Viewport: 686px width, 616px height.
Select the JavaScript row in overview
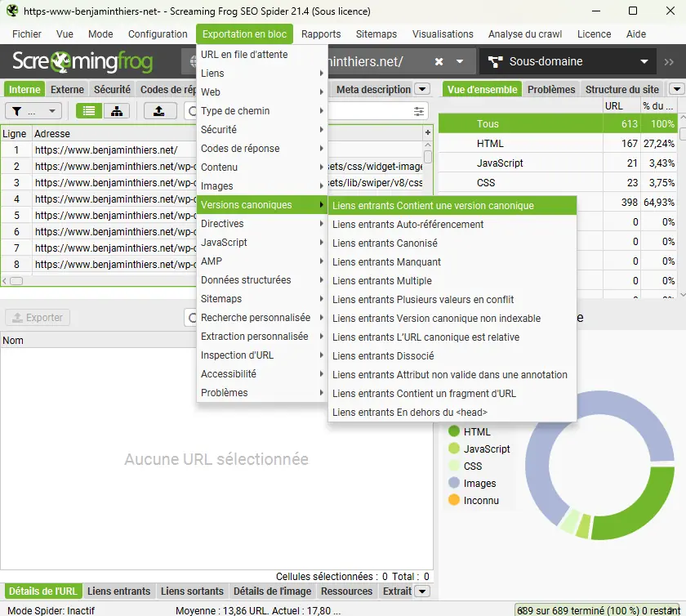coord(500,163)
